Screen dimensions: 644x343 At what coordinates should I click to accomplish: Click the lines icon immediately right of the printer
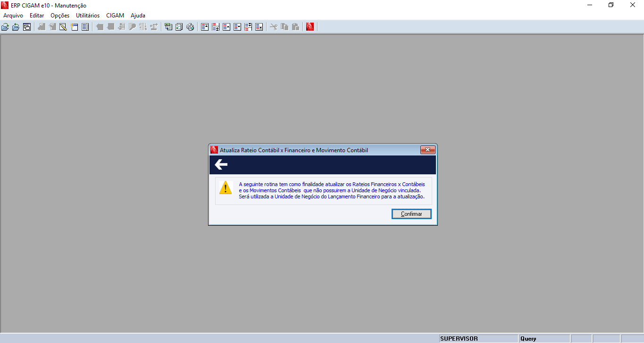[x=205, y=27]
